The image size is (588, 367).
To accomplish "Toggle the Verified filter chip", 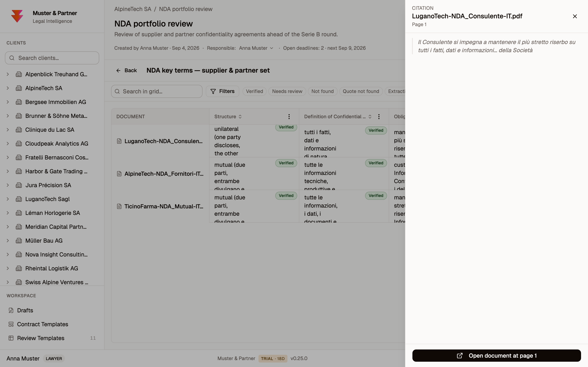I will (x=254, y=91).
